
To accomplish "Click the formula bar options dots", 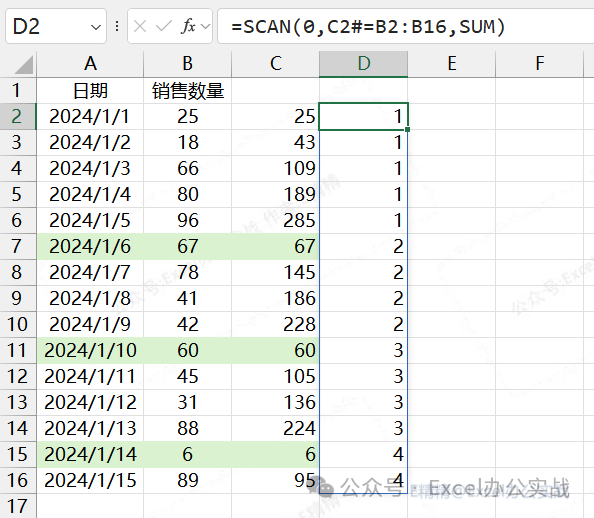I will pos(117,27).
